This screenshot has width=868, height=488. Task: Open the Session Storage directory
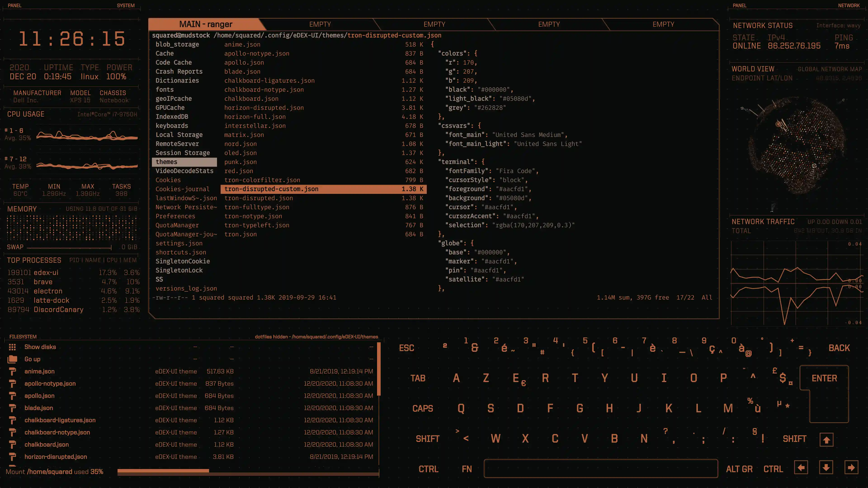coord(183,152)
